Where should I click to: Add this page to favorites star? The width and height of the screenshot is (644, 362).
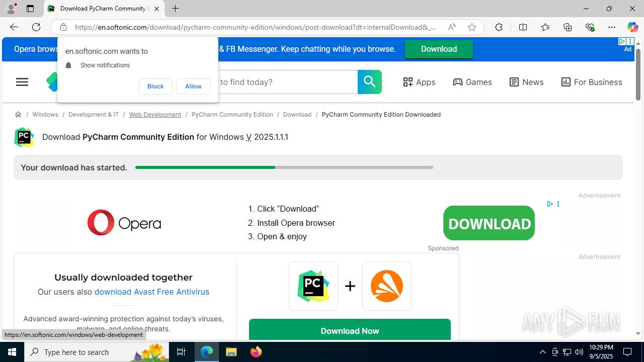point(471,27)
